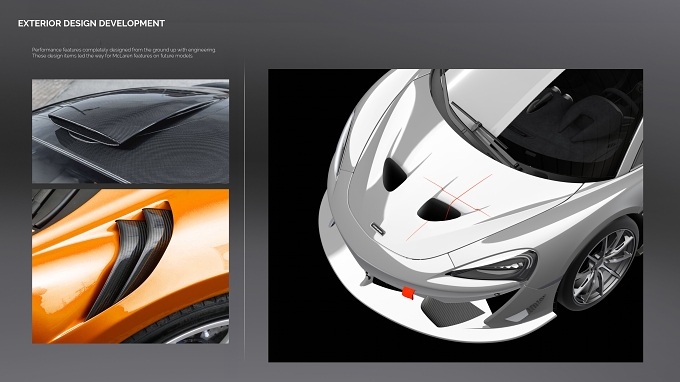The height and width of the screenshot is (382, 680).
Task: Open the carbon fiber roof scoop photo
Action: [x=131, y=131]
